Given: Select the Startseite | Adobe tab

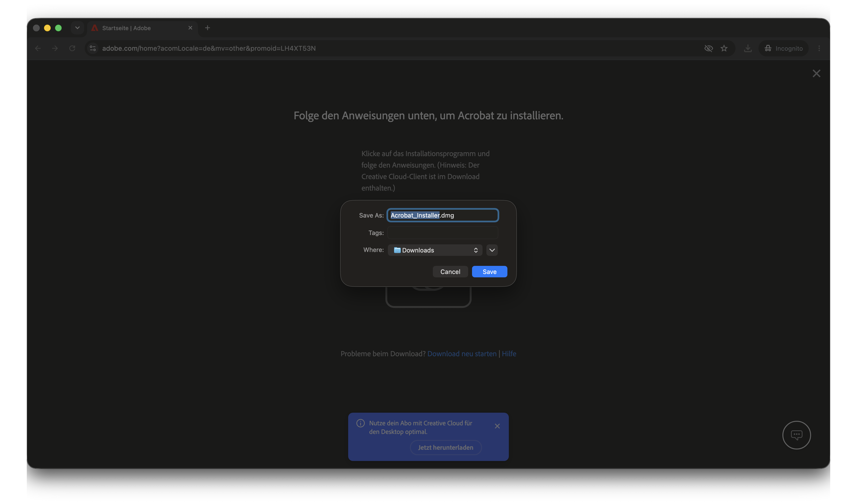Looking at the screenshot, I should (143, 28).
